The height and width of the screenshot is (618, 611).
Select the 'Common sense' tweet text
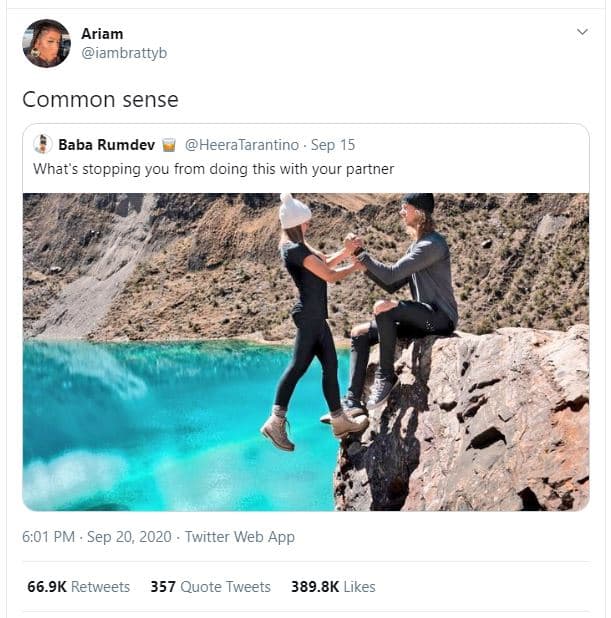100,99
